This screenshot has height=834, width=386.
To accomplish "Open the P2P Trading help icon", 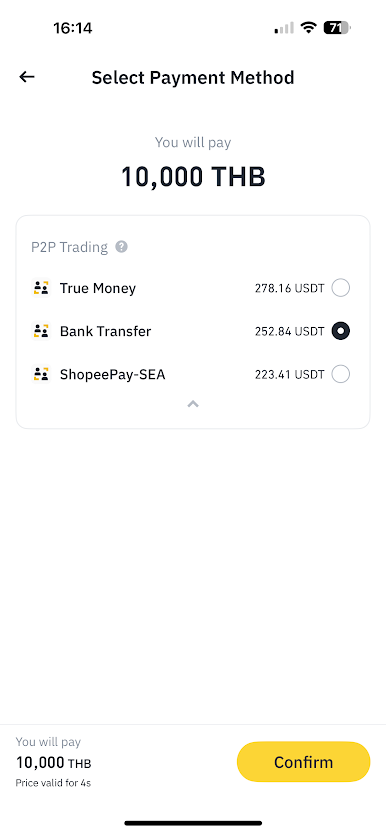I will 122,247.
